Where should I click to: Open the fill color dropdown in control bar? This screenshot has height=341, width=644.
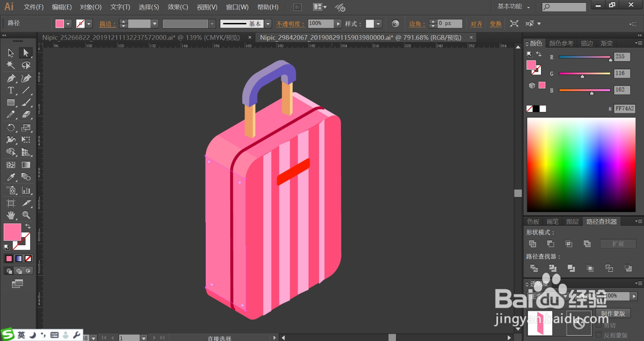68,24
